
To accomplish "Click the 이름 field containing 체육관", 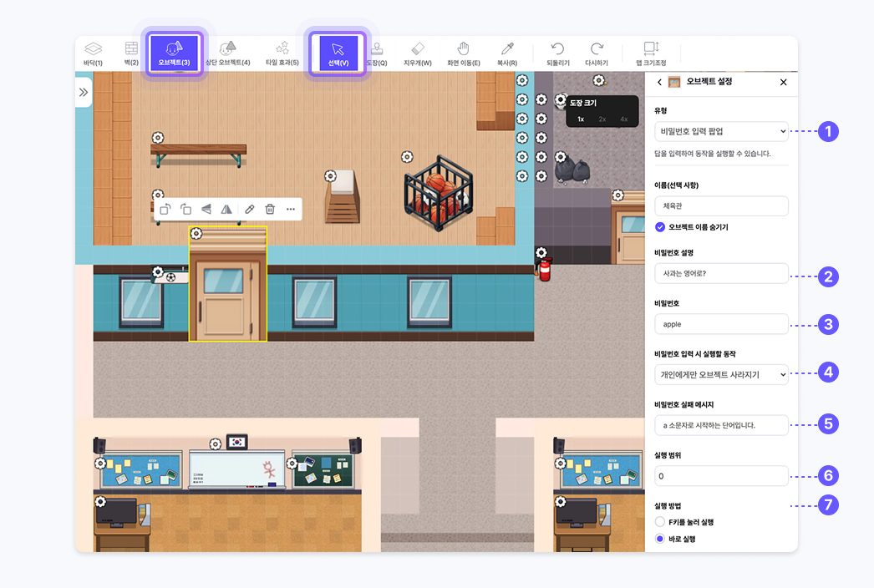I will coord(721,205).
